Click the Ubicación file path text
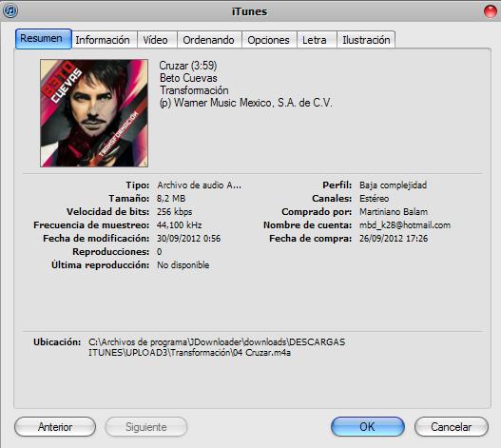501x448 pixels. tap(217, 347)
